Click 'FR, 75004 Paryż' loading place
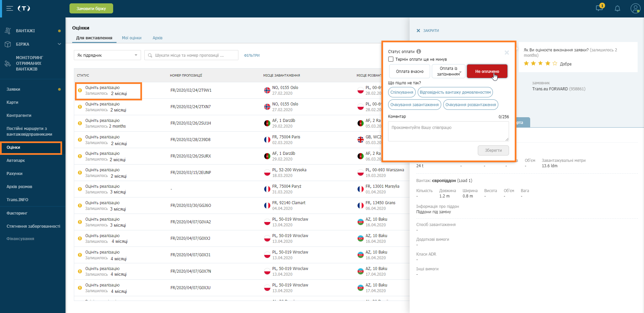This screenshot has width=644, height=313. tap(287, 186)
